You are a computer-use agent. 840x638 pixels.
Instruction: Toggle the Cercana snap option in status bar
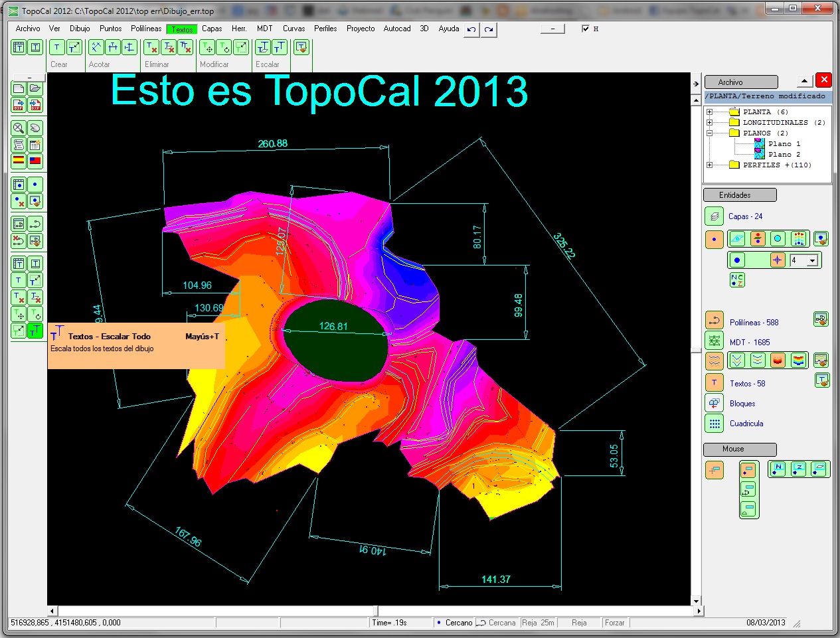496,623
